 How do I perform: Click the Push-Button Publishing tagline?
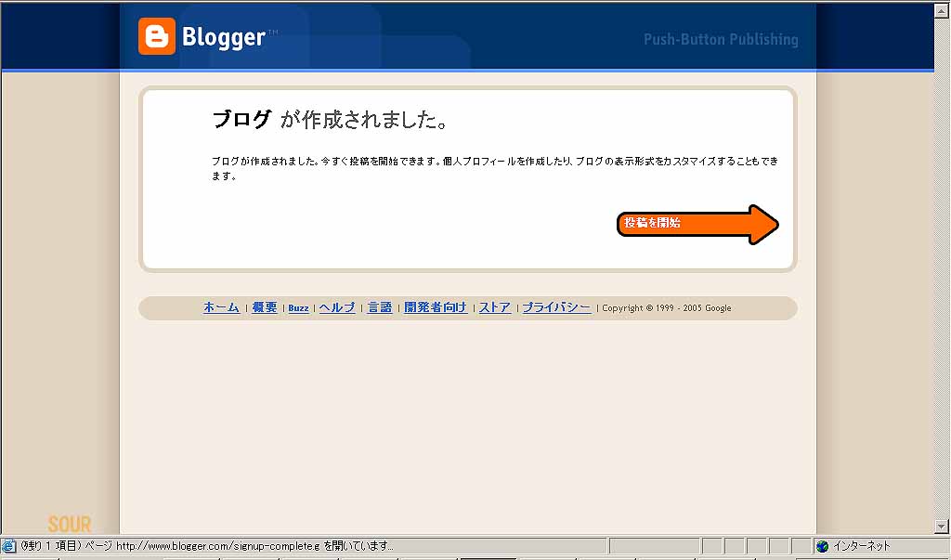tap(721, 40)
